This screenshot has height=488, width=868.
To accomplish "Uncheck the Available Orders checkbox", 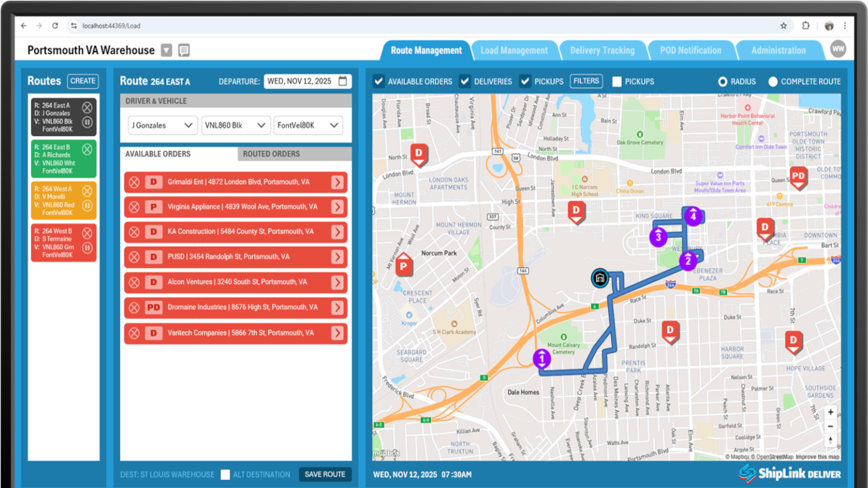I will (x=379, y=81).
